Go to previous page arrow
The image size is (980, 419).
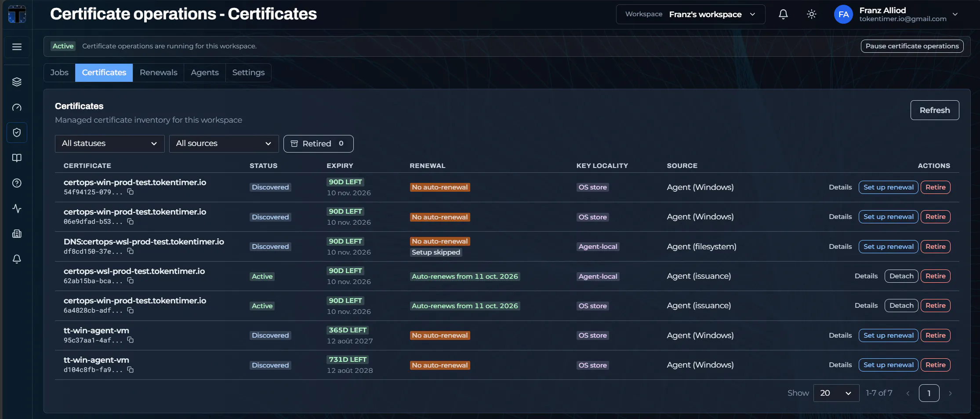[908, 393]
